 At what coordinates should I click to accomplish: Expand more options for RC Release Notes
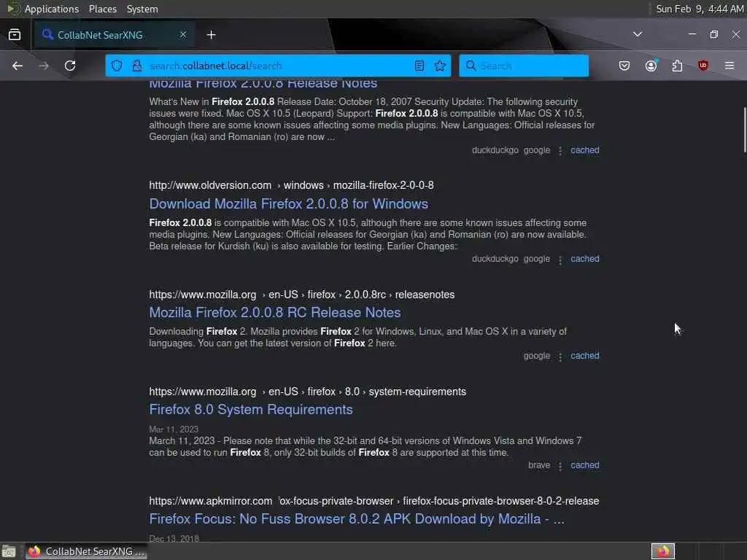[x=560, y=357]
